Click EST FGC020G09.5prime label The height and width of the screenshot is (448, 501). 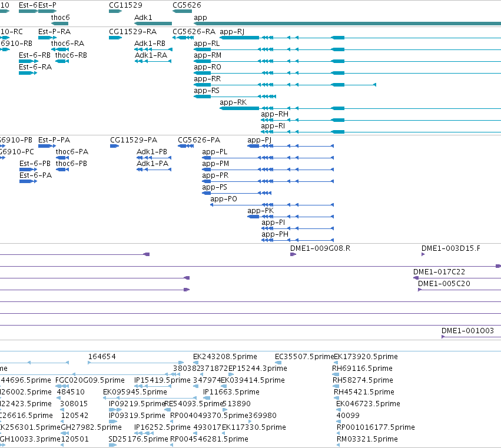(x=90, y=380)
